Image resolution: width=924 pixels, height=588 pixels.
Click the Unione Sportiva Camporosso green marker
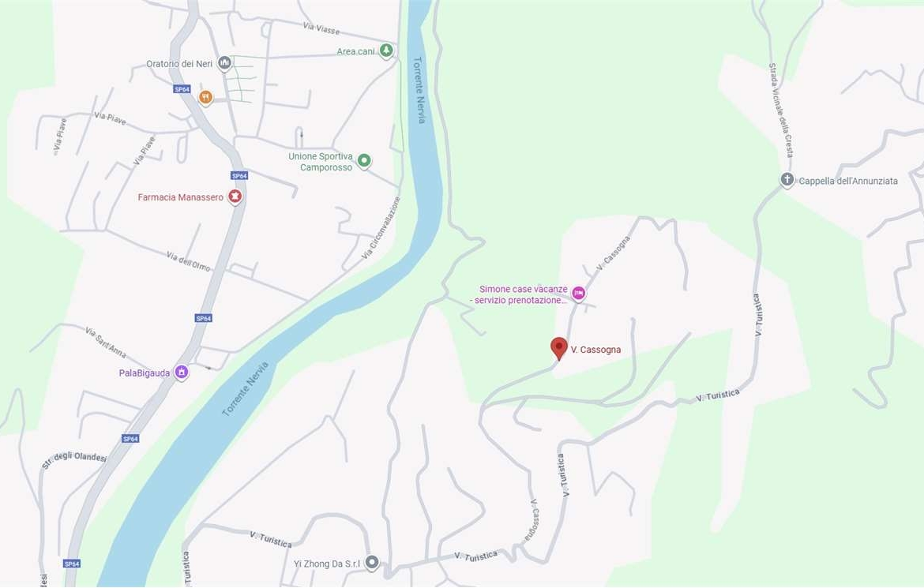coord(364,160)
